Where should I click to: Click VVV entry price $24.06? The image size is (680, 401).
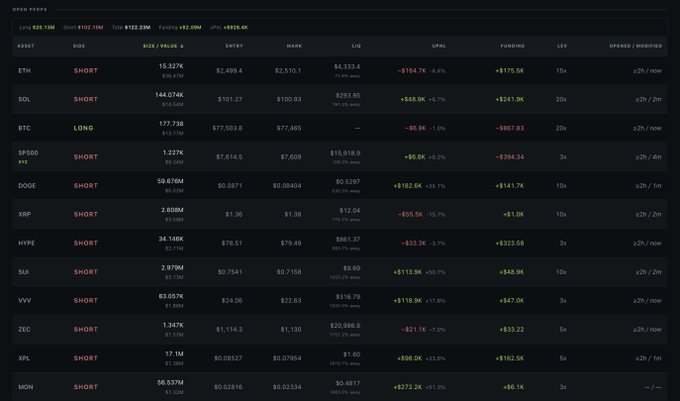(232, 300)
